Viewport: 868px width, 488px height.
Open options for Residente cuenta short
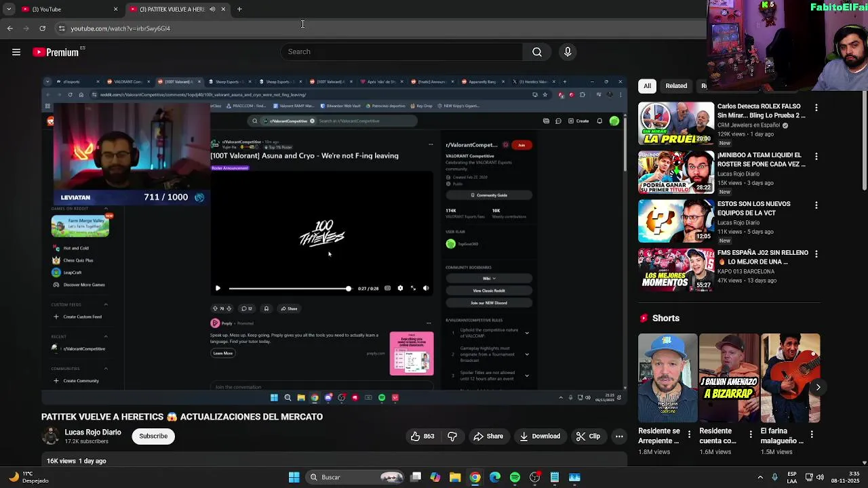click(x=750, y=434)
